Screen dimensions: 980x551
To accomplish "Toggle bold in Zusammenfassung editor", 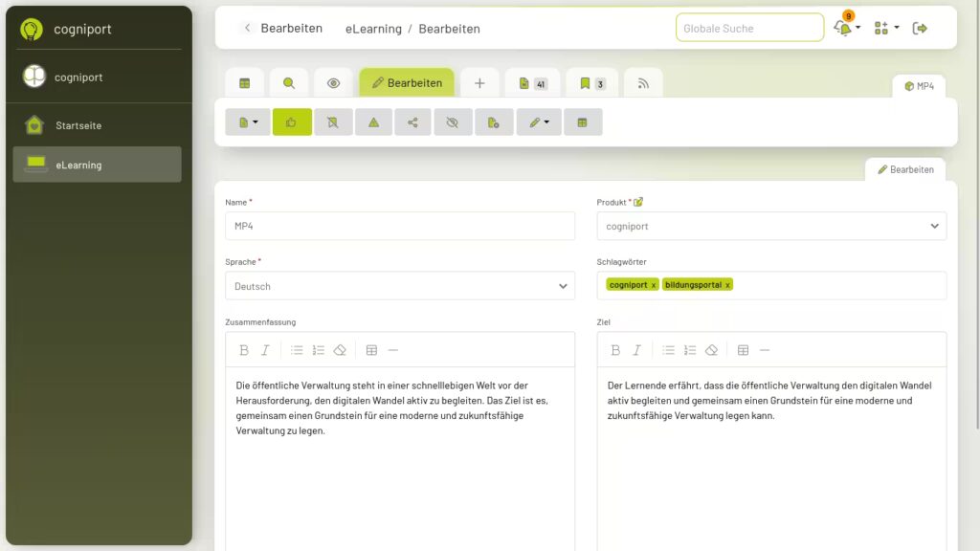I will 244,350.
